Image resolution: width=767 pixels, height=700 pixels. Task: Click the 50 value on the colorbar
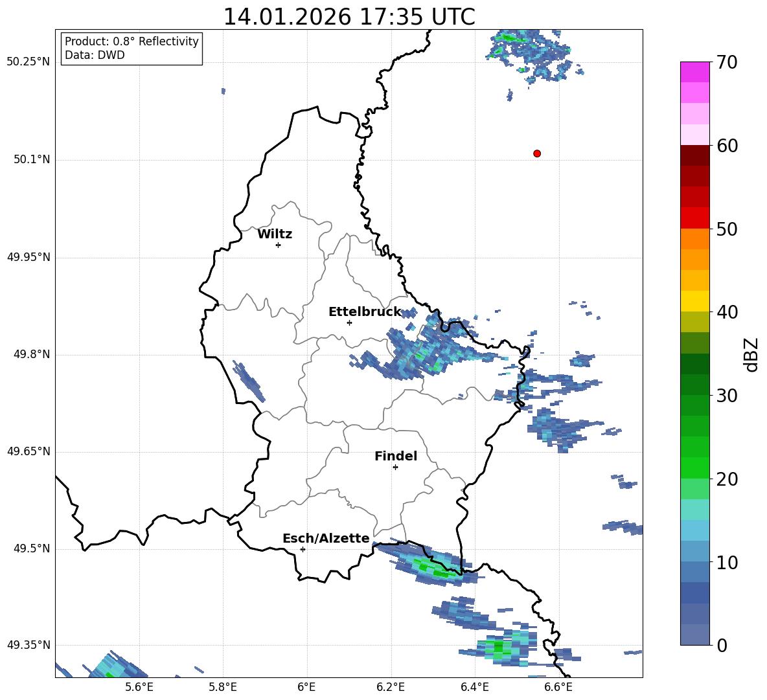[x=727, y=229]
